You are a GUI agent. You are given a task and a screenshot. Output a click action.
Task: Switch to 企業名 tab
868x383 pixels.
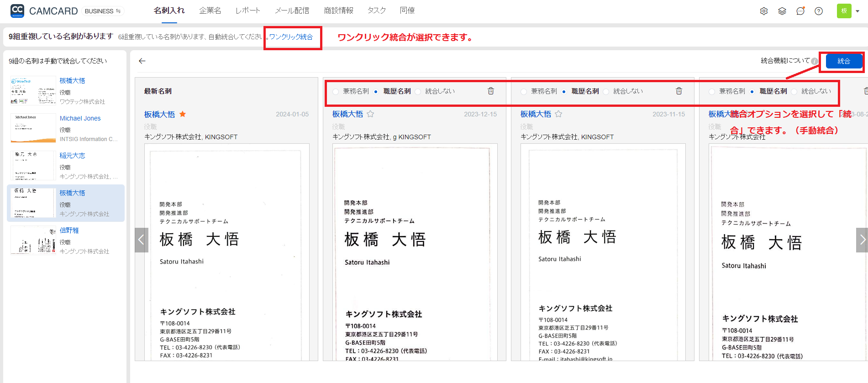click(x=210, y=10)
